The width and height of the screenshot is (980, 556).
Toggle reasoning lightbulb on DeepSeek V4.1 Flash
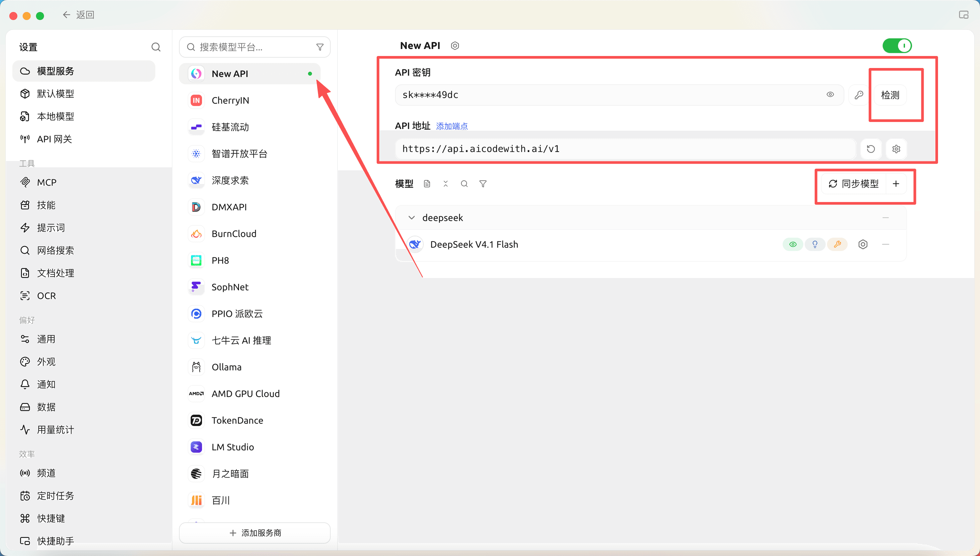click(815, 244)
